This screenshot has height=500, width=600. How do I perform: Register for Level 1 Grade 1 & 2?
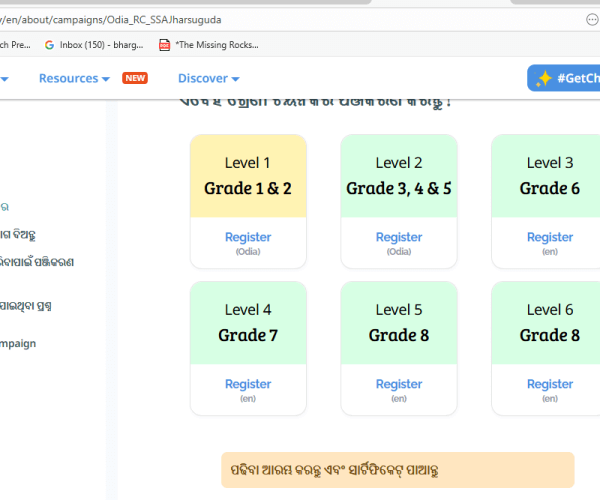coord(248,237)
